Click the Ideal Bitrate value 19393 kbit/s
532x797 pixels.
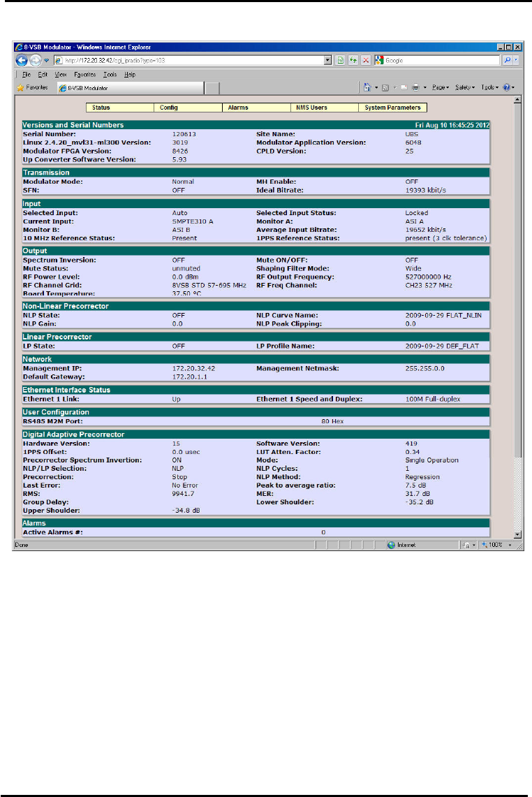tap(425, 190)
